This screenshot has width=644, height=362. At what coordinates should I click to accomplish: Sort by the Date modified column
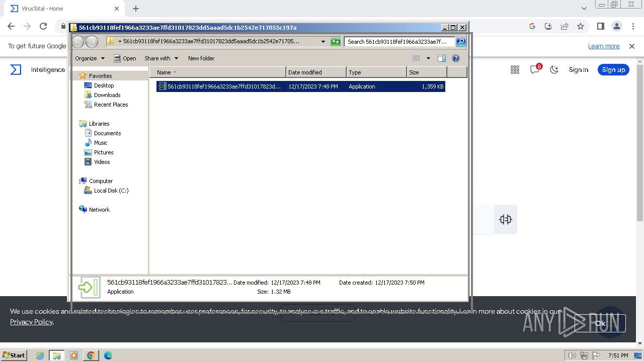pyautogui.click(x=316, y=72)
